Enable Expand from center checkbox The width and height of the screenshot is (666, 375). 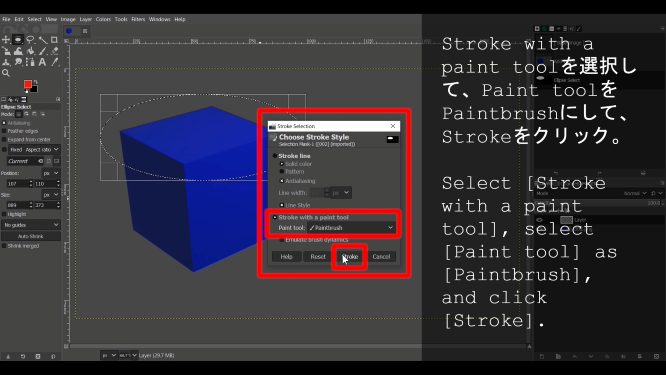click(4, 139)
